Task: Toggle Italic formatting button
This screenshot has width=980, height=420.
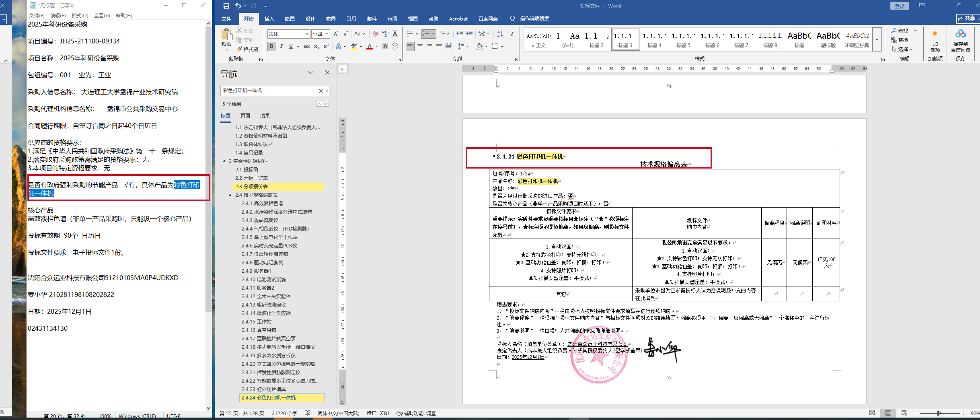Action: tap(281, 46)
